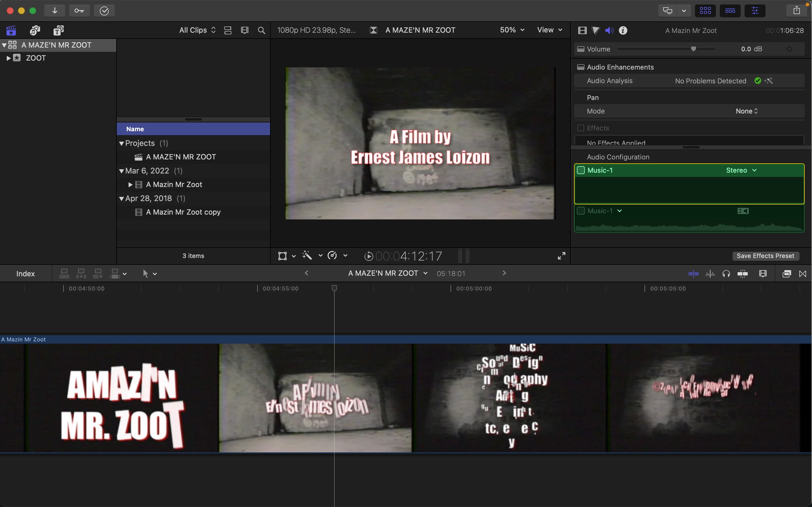This screenshot has height=507, width=812.
Task: Click Save Effects Preset button
Action: [x=765, y=256]
